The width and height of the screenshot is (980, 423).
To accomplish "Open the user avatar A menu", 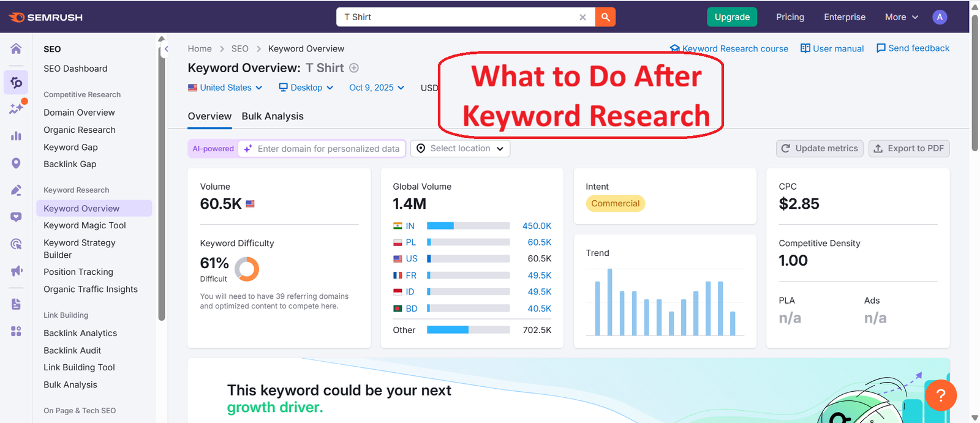I will click(x=940, y=17).
